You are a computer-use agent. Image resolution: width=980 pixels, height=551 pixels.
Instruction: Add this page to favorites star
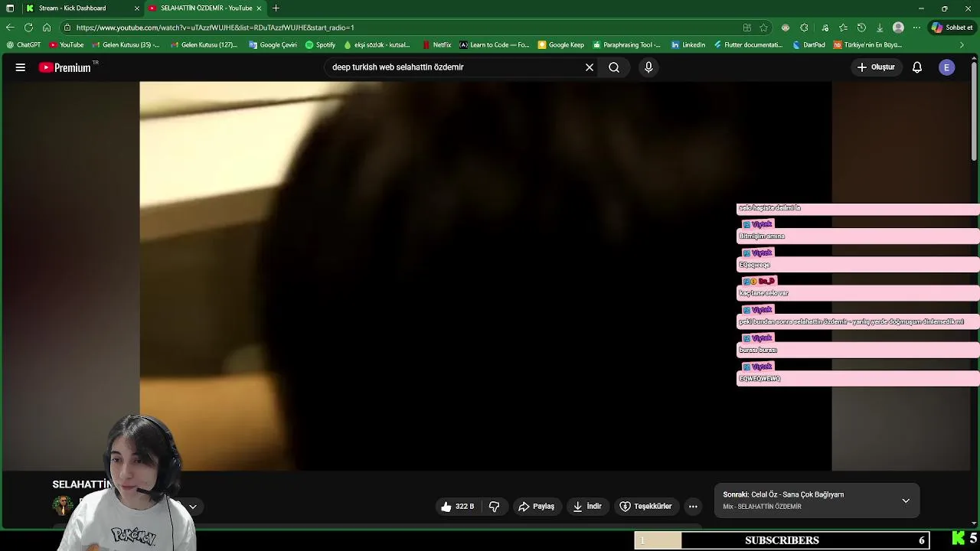pos(763,28)
